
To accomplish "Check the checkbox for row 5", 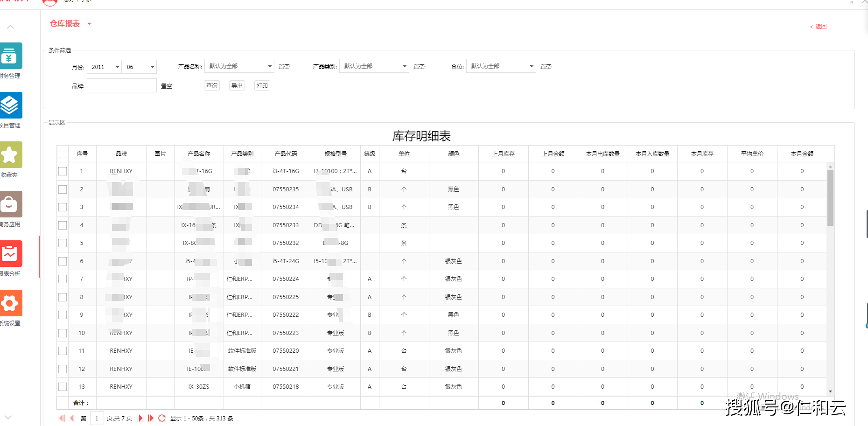I will coord(63,243).
